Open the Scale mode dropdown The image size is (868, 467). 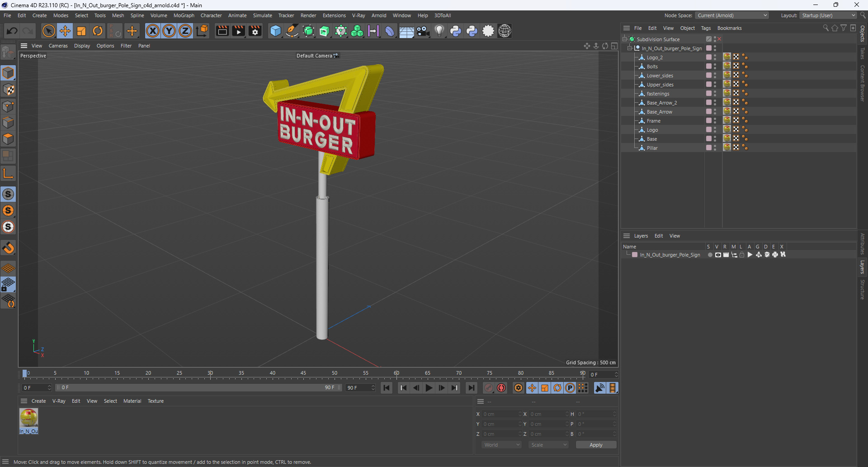point(548,445)
